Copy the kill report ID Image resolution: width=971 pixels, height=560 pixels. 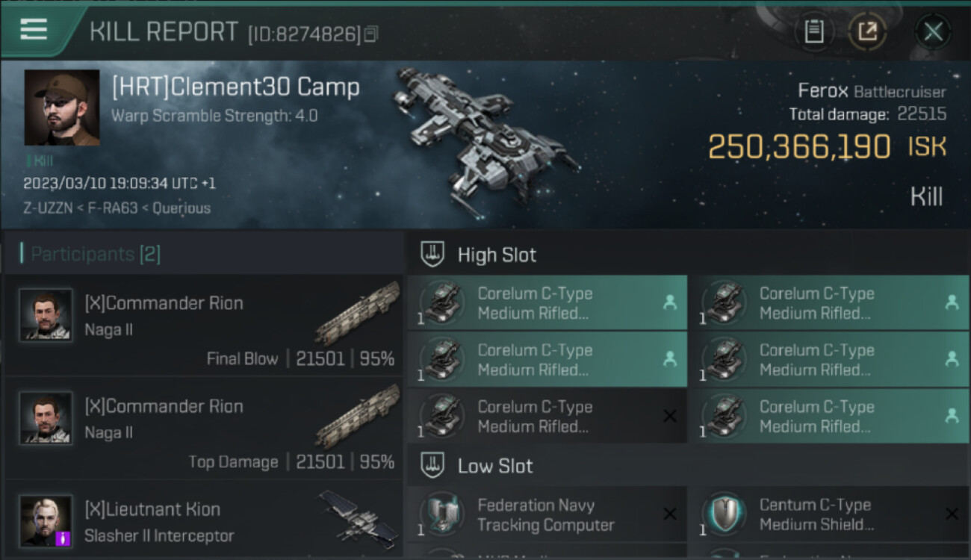pyautogui.click(x=371, y=34)
